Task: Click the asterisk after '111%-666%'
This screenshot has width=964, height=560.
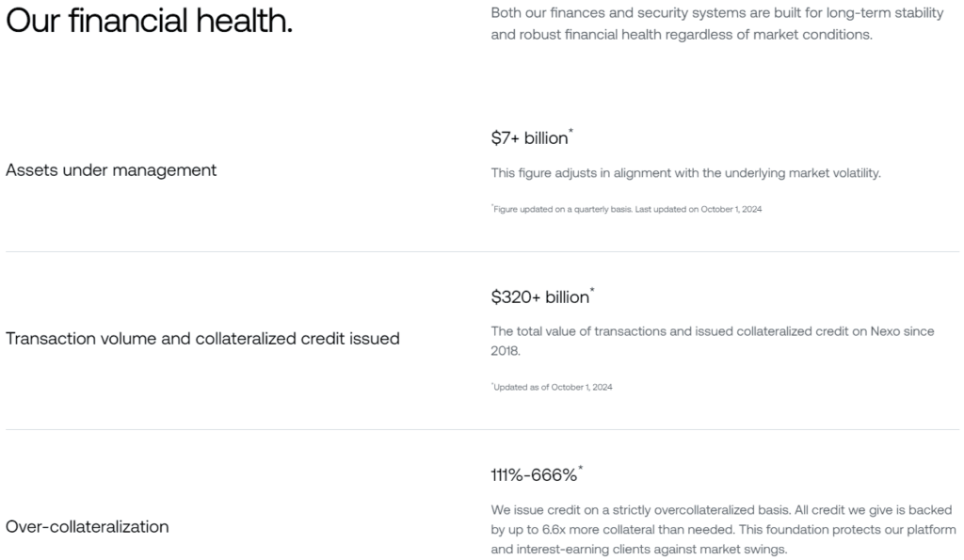Action: tap(580, 468)
